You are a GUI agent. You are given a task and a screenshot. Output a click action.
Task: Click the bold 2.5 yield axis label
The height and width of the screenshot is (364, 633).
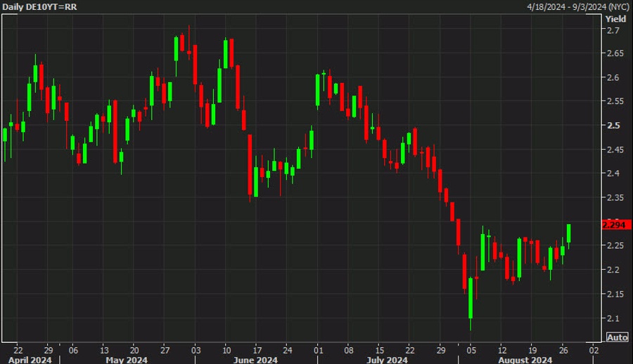point(612,126)
